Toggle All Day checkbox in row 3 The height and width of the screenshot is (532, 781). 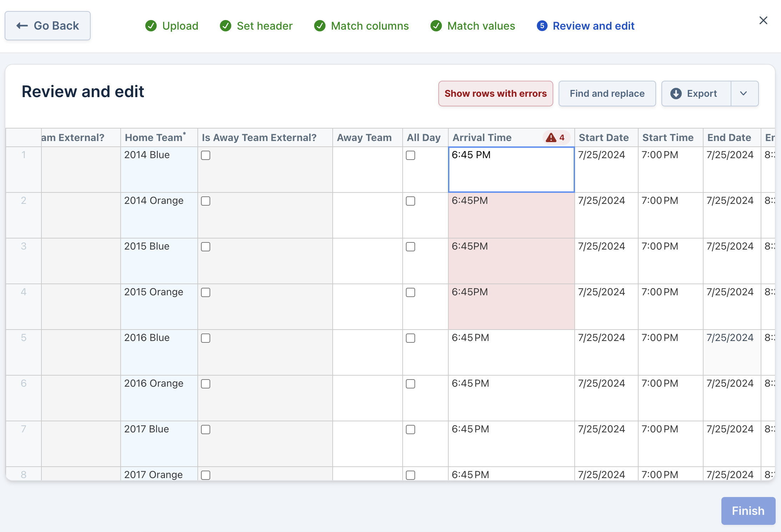click(410, 247)
